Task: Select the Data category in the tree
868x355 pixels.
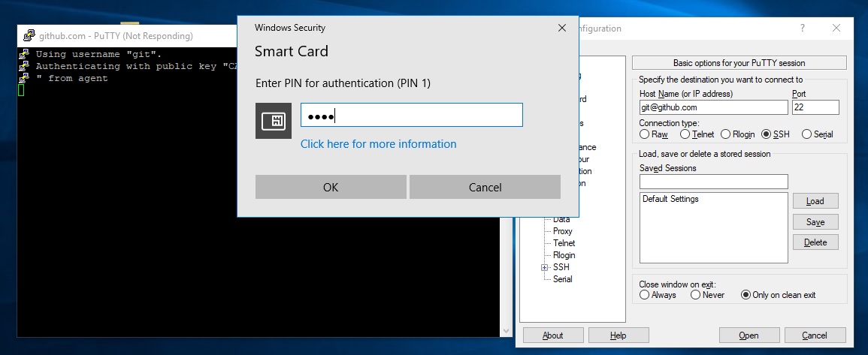Action: pos(561,219)
